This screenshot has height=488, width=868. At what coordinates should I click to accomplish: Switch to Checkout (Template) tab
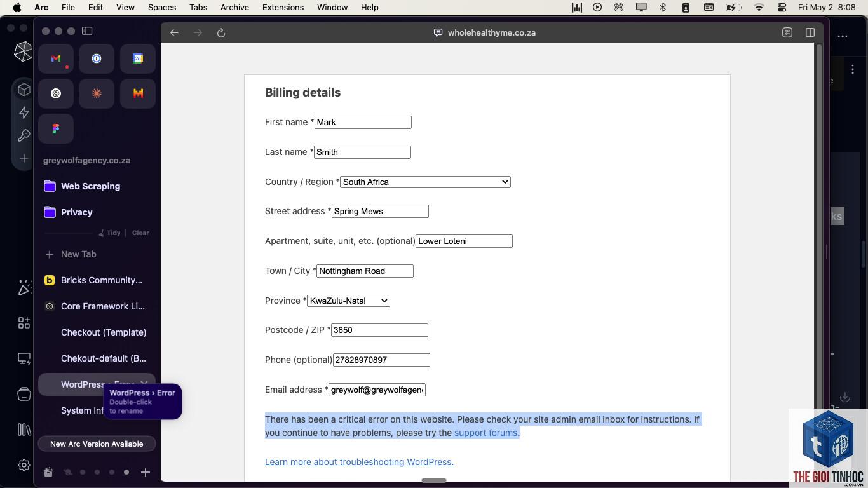(x=97, y=332)
